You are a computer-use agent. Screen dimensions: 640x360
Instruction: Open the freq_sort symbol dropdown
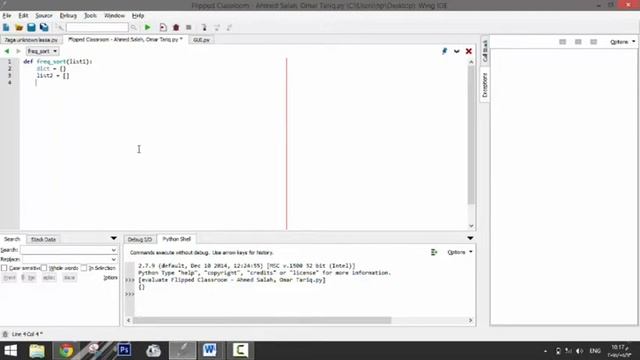(42, 51)
